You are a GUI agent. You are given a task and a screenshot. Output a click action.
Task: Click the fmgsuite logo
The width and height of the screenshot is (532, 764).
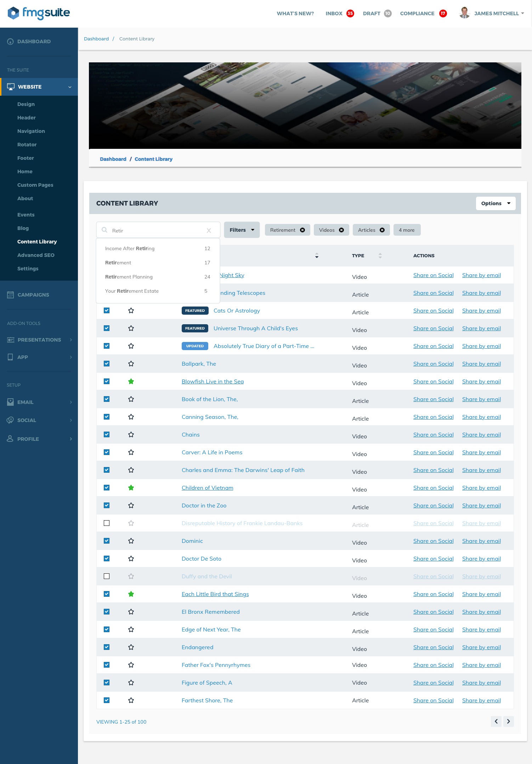tap(39, 13)
